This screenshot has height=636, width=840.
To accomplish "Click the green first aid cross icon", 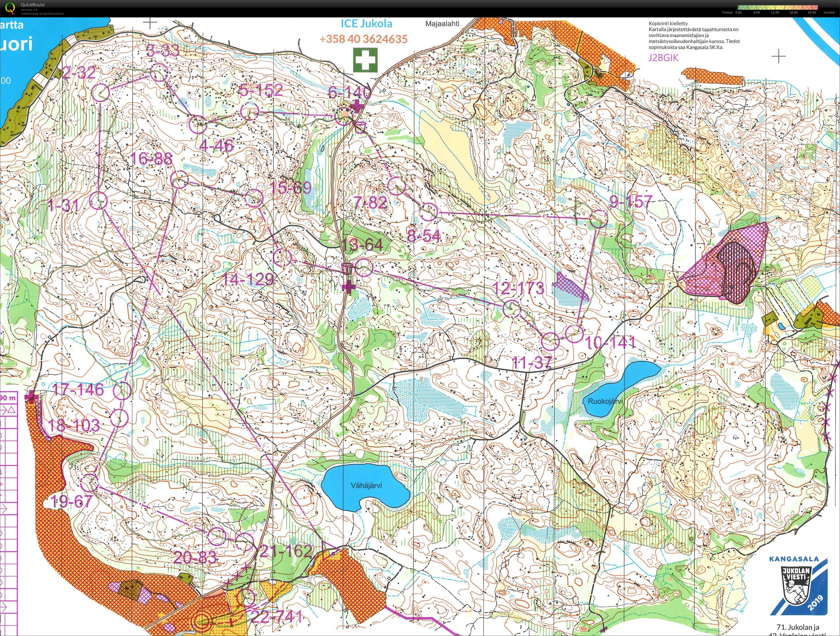I will point(365,60).
